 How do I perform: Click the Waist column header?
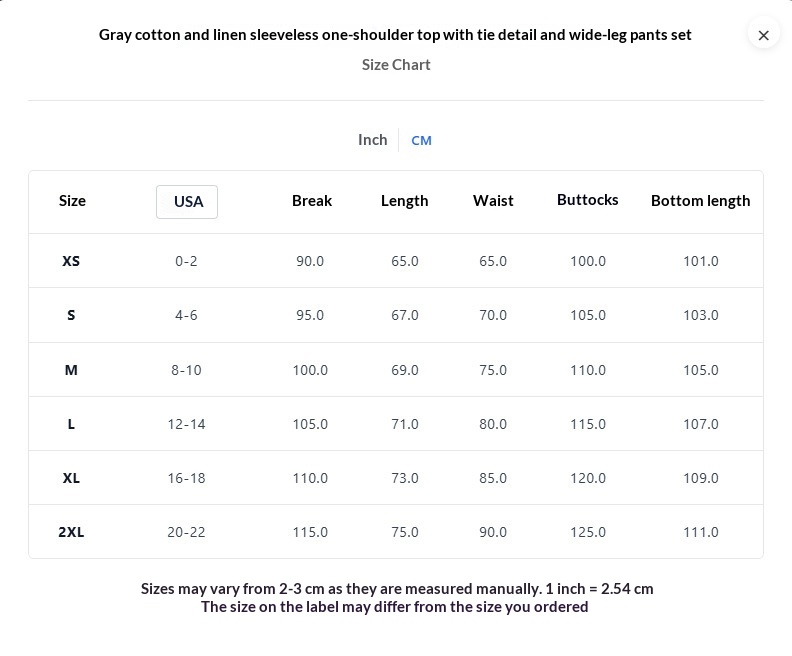pyautogui.click(x=493, y=201)
